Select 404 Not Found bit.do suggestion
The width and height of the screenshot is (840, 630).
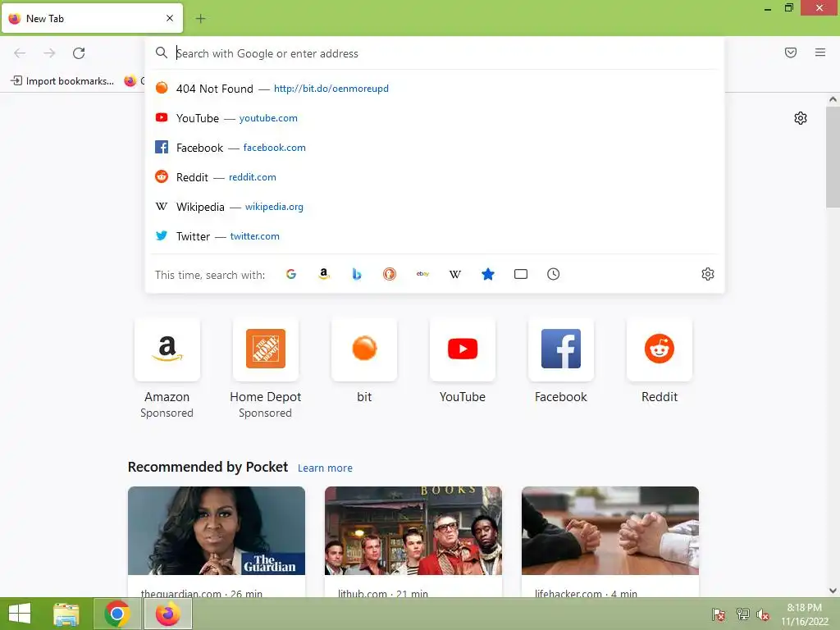click(435, 89)
